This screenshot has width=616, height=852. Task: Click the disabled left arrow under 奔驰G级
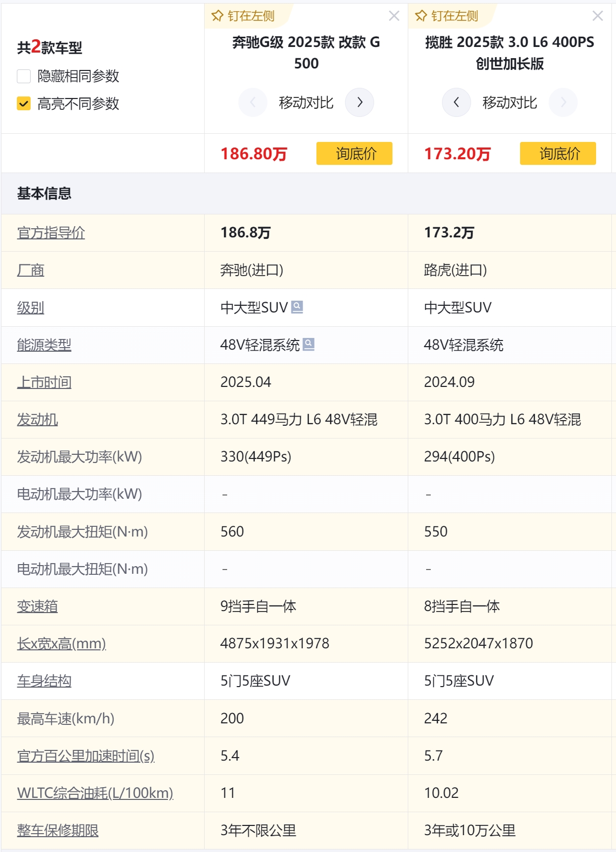[x=253, y=102]
